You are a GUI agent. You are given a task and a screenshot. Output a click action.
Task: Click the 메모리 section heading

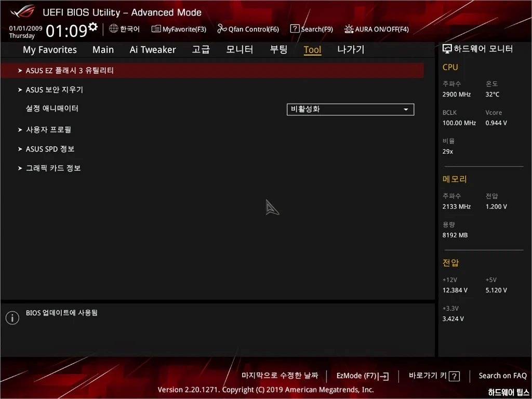click(x=455, y=179)
